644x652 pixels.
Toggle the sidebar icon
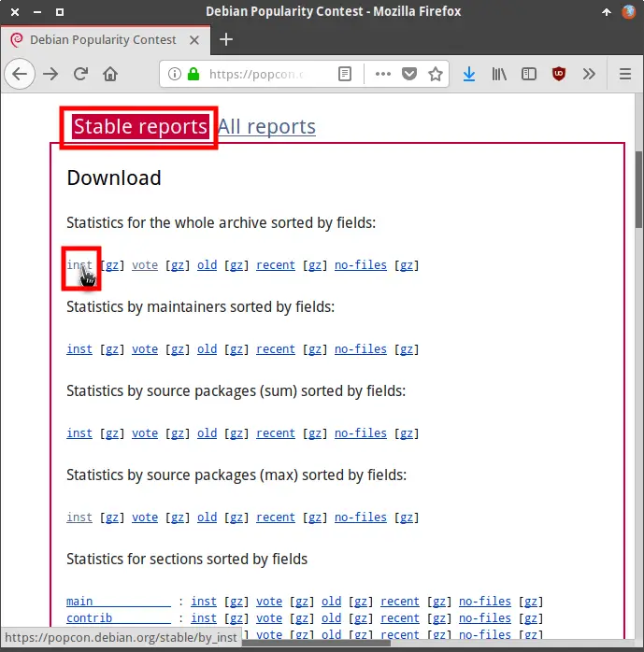click(529, 75)
